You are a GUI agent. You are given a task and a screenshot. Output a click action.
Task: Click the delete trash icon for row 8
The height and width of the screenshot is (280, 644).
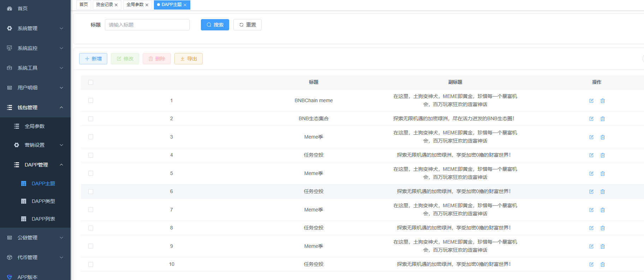click(x=603, y=228)
